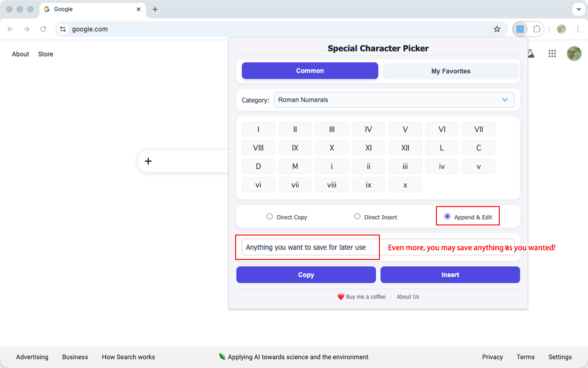588x368 pixels.
Task: Select the Direct Insert radio option
Action: point(357,217)
